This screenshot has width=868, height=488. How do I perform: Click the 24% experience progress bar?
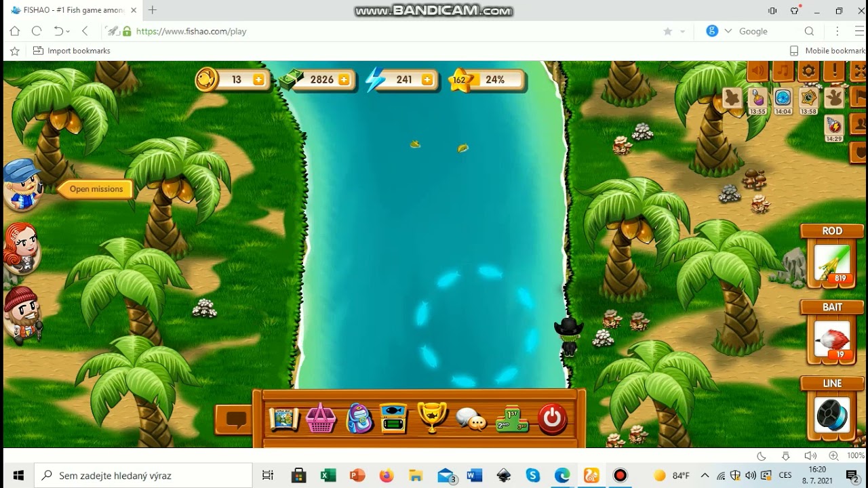[498, 79]
